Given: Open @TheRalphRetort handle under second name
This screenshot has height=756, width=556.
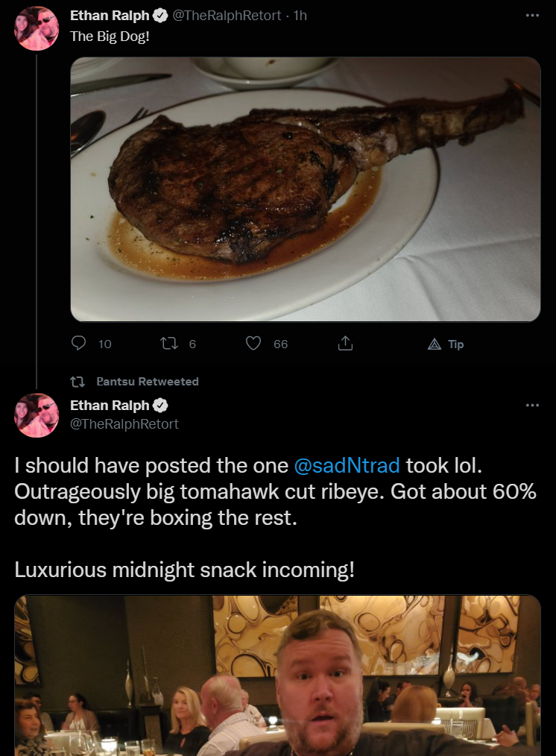Looking at the screenshot, I should click(124, 423).
